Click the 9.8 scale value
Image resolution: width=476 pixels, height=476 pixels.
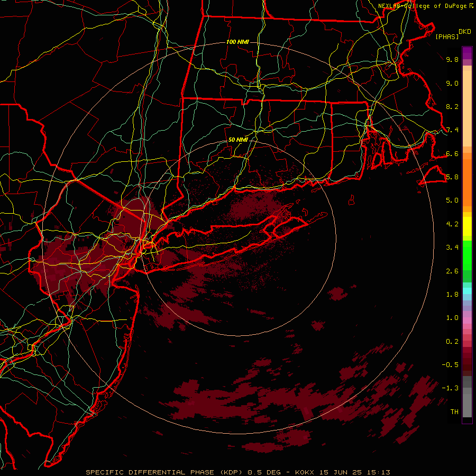[x=452, y=59]
